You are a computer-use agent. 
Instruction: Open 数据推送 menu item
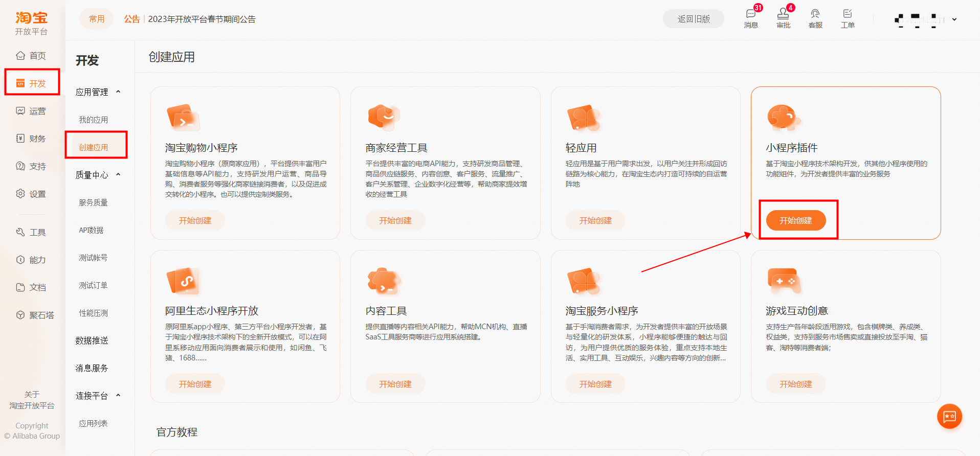(92, 340)
